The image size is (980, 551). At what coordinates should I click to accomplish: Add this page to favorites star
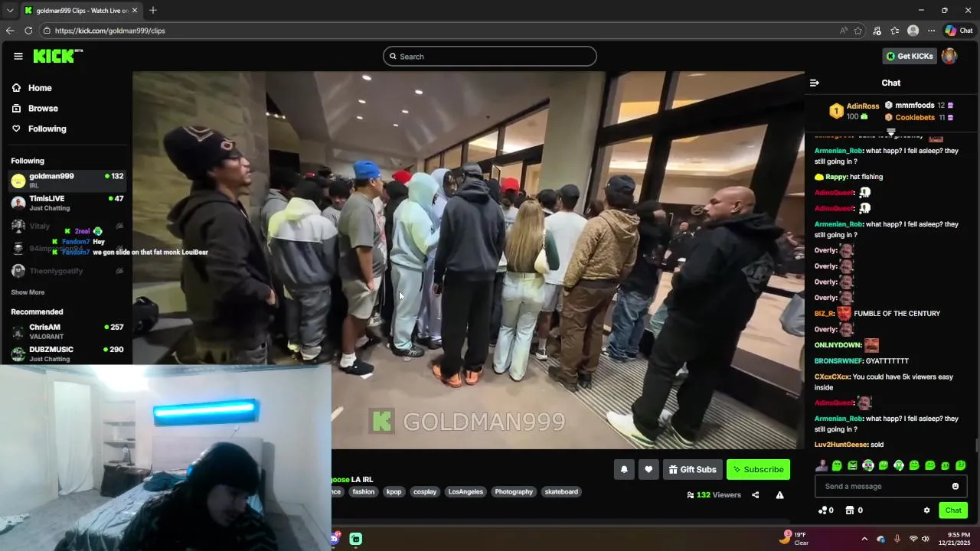[858, 31]
